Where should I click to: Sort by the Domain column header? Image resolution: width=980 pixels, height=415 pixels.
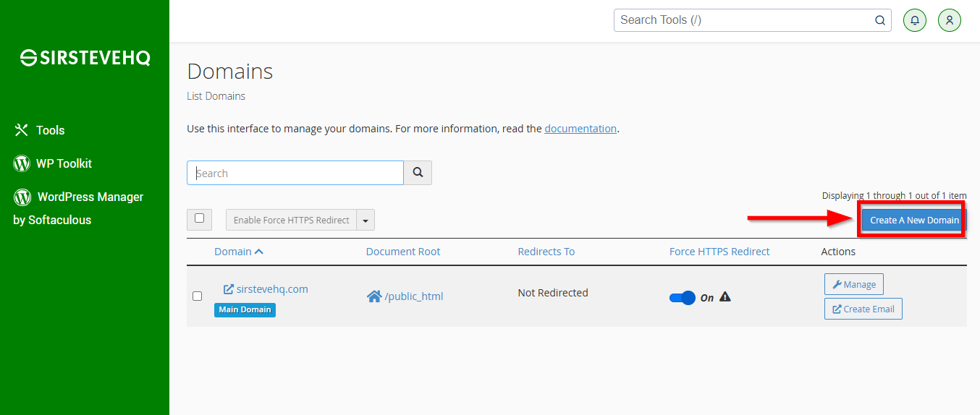click(239, 252)
